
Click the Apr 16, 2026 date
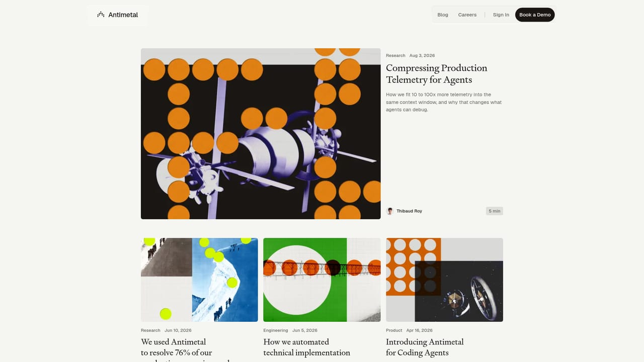coord(420,330)
